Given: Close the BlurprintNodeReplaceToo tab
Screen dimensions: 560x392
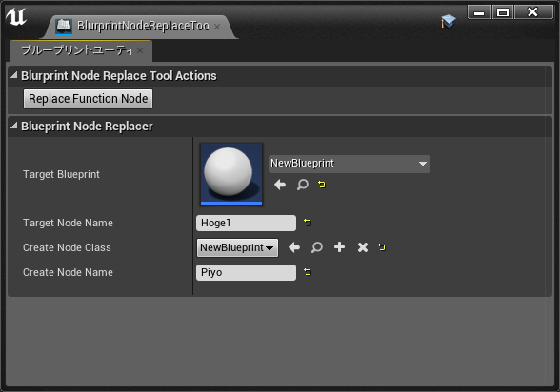Looking at the screenshot, I should click(x=217, y=27).
